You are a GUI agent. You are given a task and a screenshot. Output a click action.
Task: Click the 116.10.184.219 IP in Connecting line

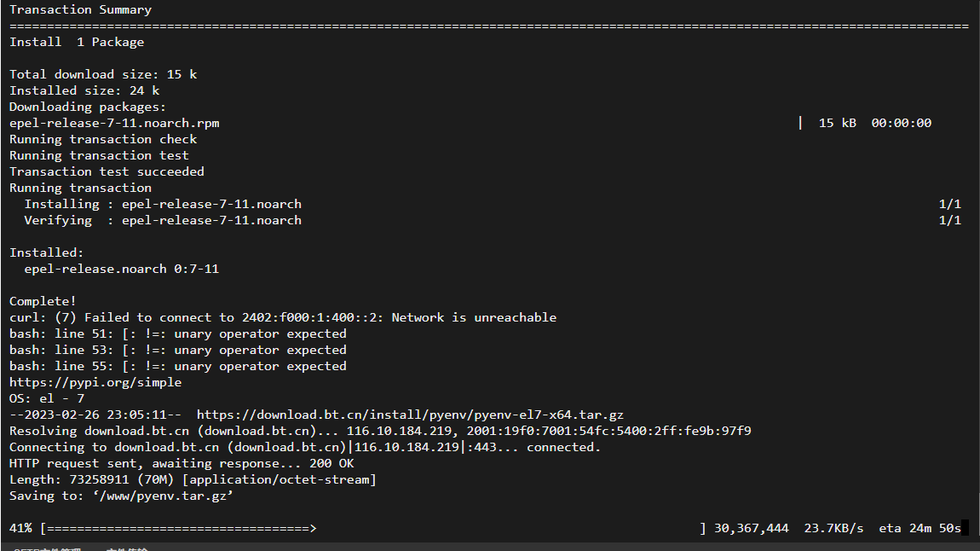pos(406,447)
